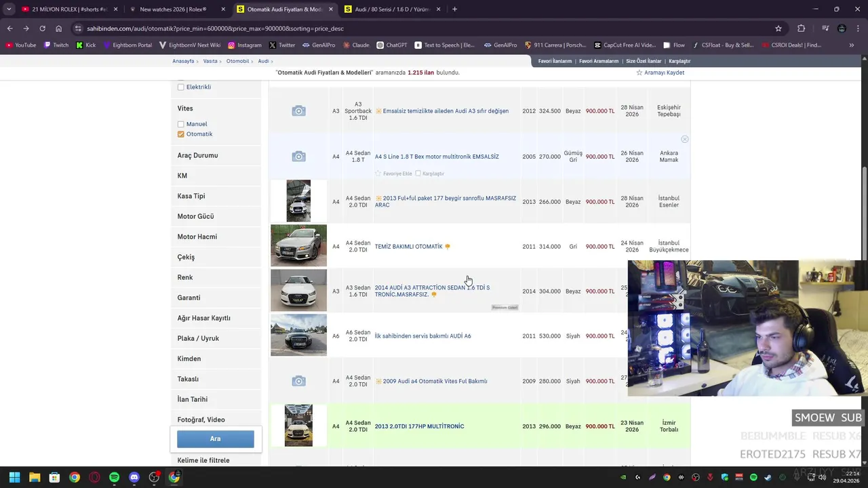Screen dimensions: 868x488
Task: Go back with the browser back arrow
Action: (x=9, y=28)
